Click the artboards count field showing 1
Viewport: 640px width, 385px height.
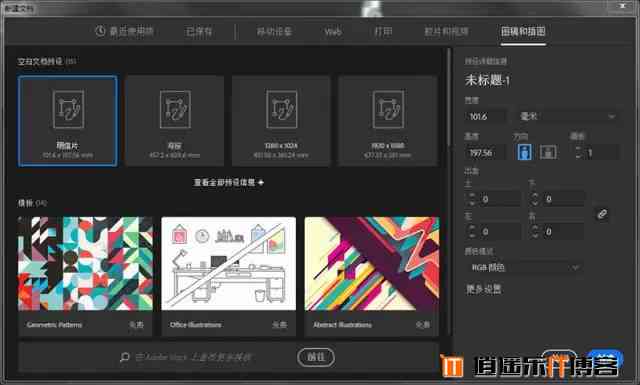click(602, 153)
